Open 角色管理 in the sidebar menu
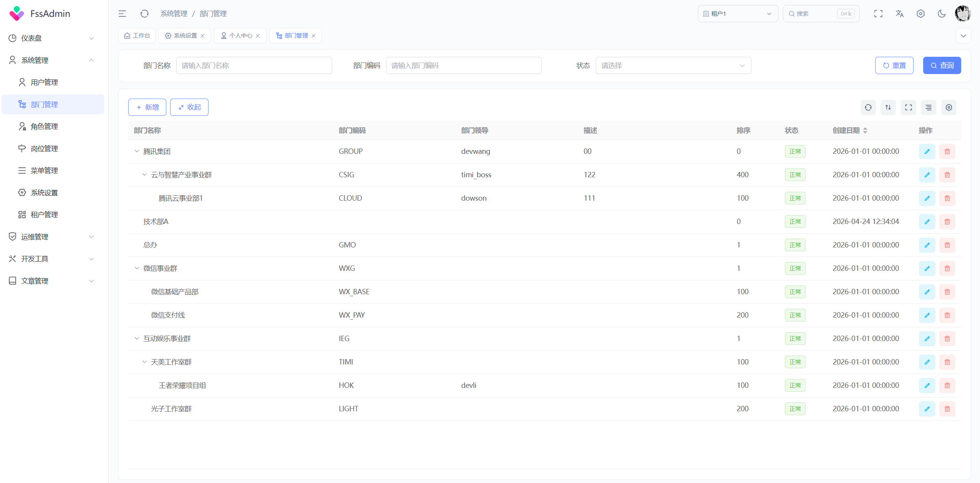 point(44,127)
